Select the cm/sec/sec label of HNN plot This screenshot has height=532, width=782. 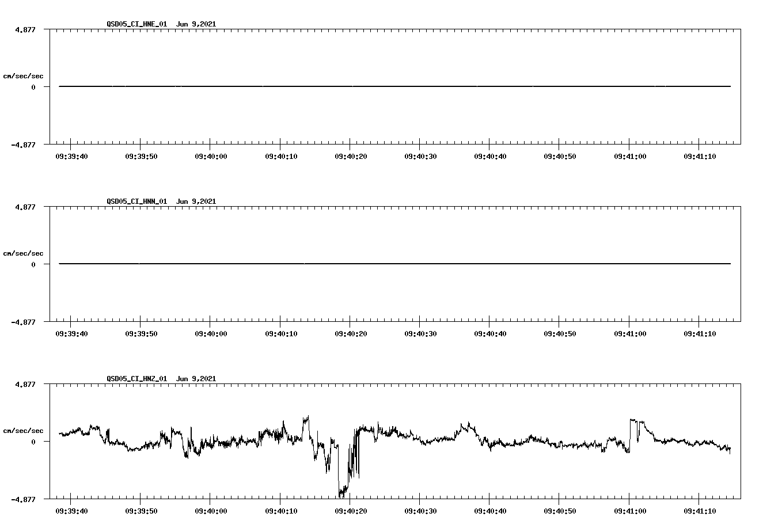point(23,253)
